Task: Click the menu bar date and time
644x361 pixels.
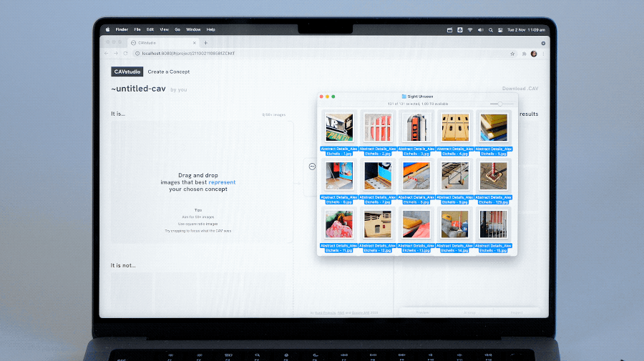Action: click(526, 30)
